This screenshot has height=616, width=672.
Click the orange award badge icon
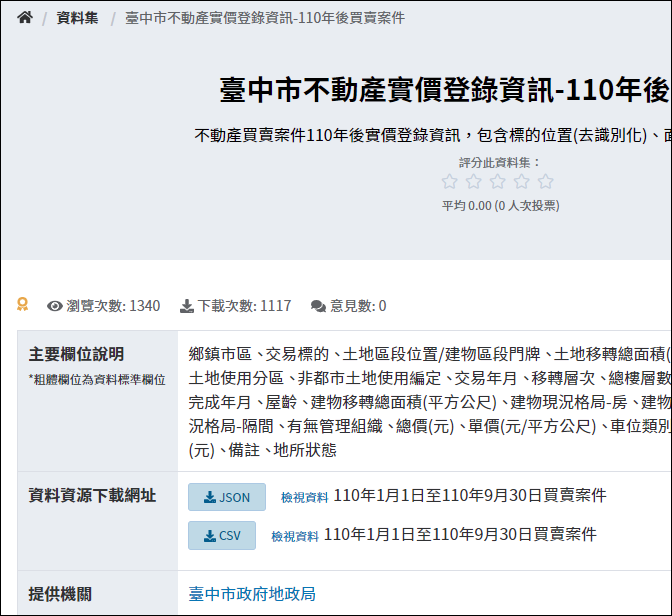[x=22, y=304]
